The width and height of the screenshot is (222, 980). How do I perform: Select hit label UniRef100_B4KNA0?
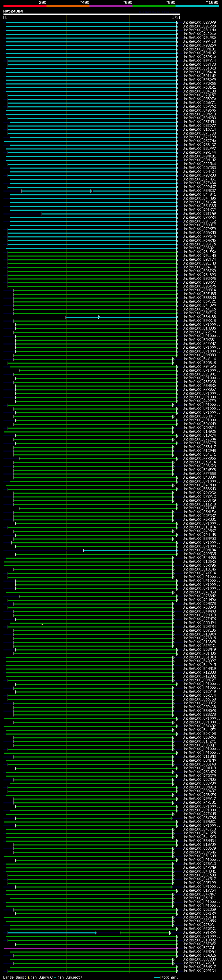[199, 485]
